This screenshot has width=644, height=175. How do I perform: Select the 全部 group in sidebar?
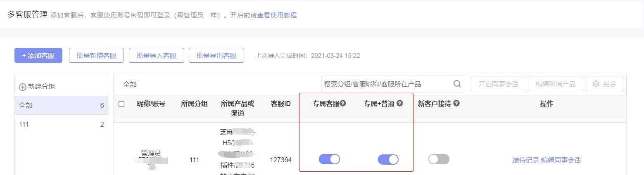[x=61, y=106]
